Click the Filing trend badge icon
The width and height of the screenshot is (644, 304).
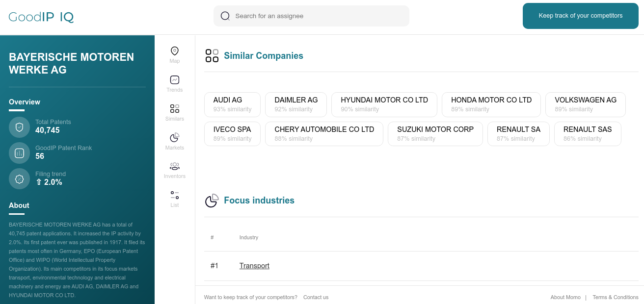[20, 179]
